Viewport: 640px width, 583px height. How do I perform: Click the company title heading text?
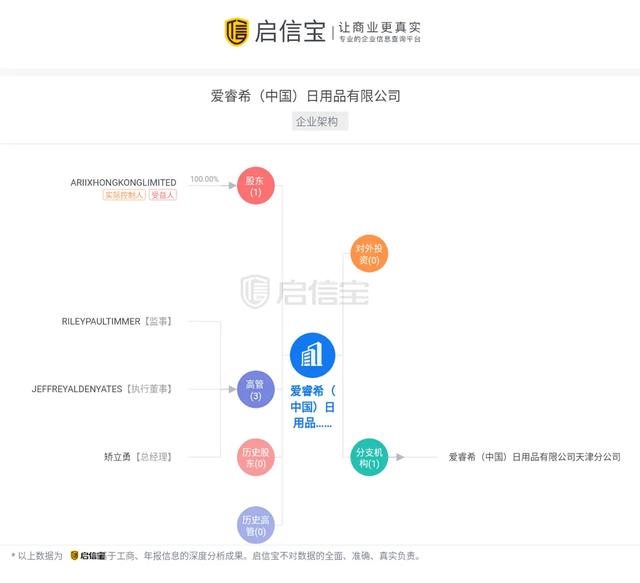tap(305, 96)
